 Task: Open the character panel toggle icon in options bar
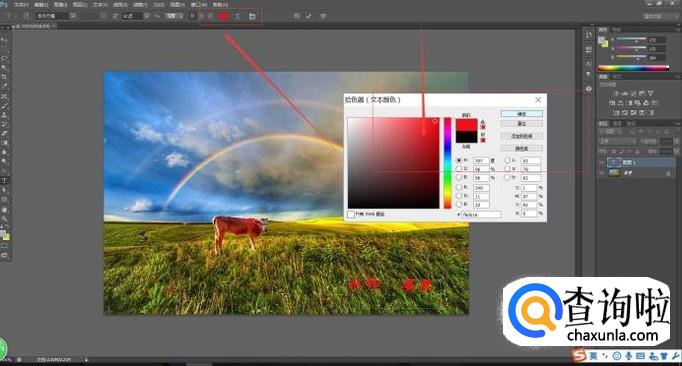252,16
